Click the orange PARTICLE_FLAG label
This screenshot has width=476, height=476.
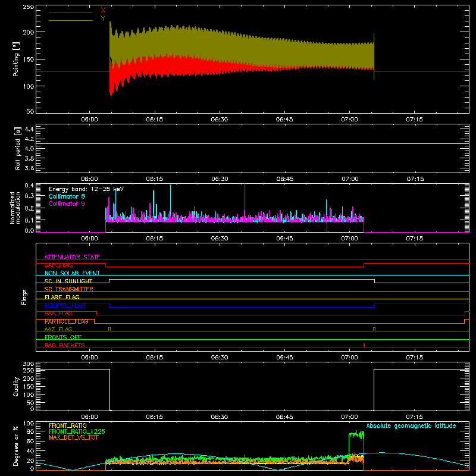click(67, 321)
